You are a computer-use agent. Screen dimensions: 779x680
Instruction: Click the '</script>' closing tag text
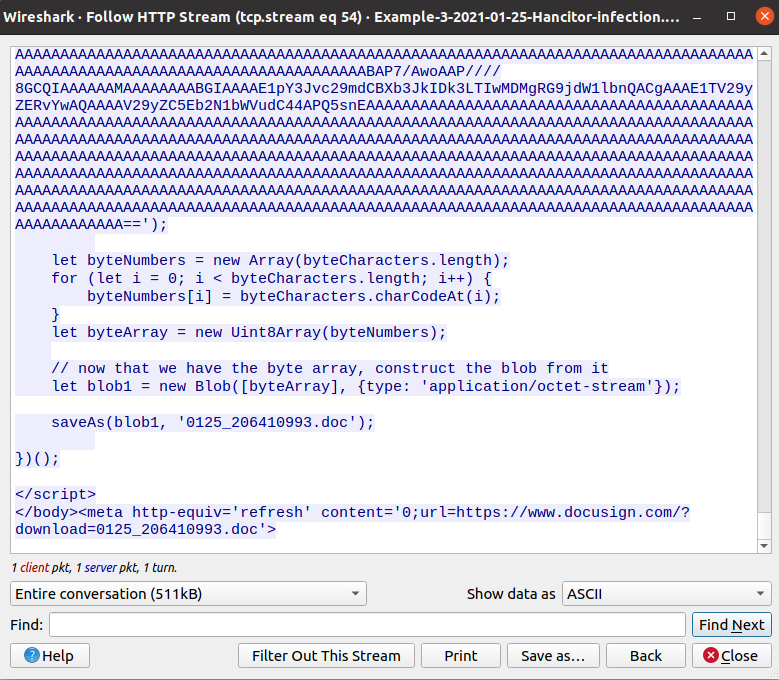click(55, 494)
